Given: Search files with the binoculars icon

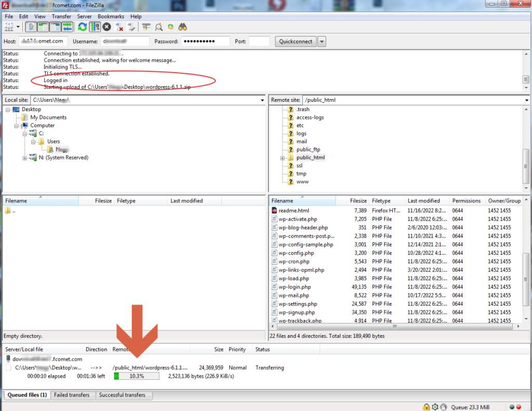Looking at the screenshot, I should 182,27.
